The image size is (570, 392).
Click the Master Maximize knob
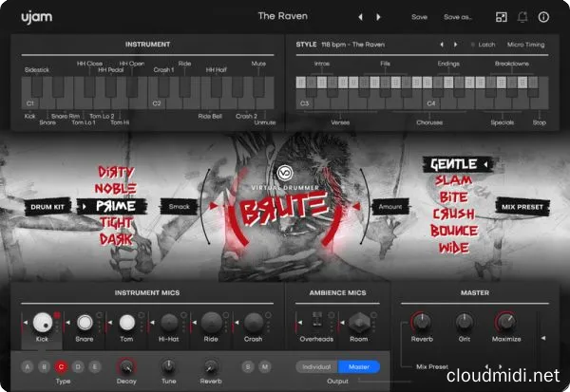pyautogui.click(x=506, y=322)
